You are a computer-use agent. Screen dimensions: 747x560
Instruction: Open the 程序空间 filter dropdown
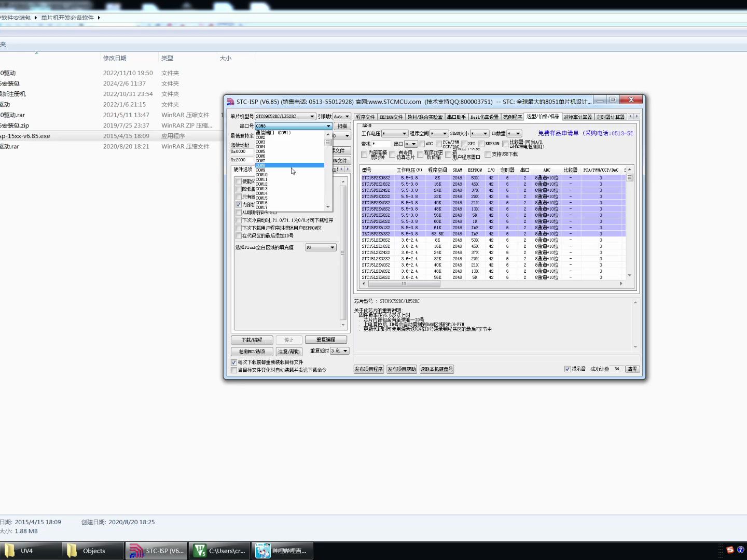pyautogui.click(x=439, y=134)
